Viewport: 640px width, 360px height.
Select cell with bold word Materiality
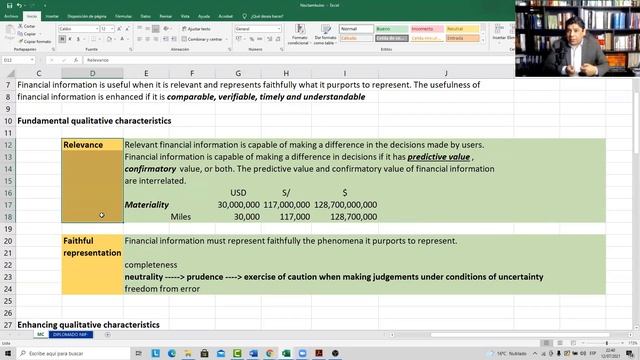146,205
